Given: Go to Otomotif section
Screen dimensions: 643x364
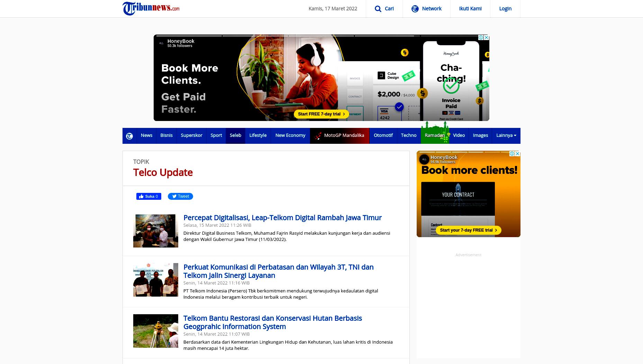Looking at the screenshot, I should (383, 136).
